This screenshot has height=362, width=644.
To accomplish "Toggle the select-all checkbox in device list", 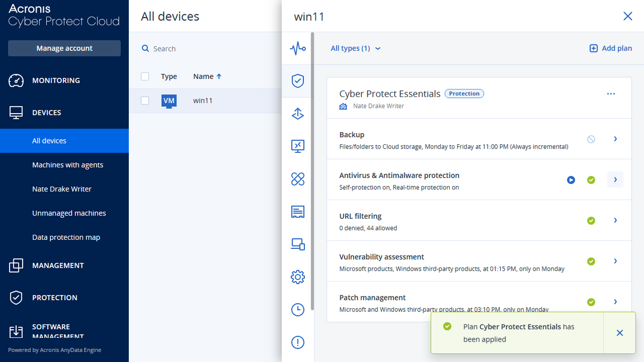I will pos(145,76).
